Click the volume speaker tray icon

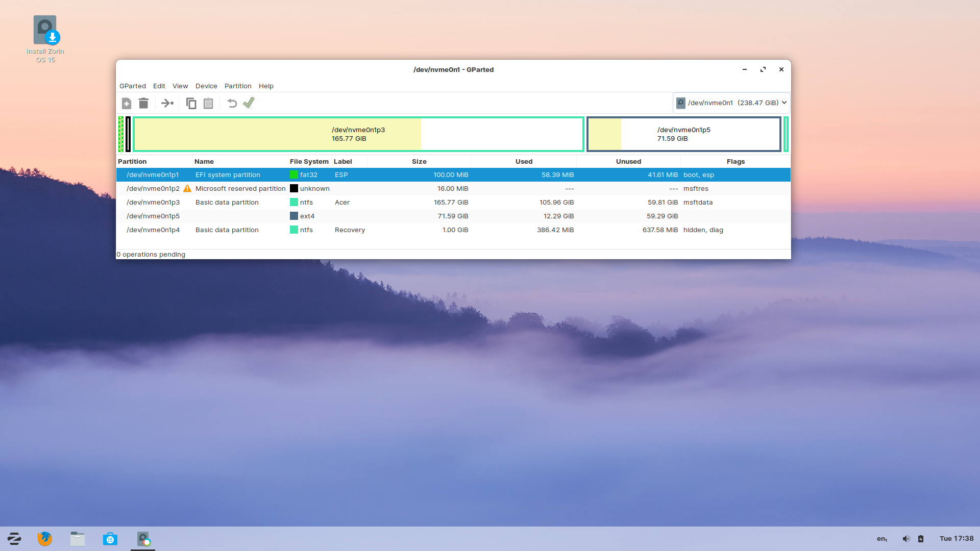click(906, 539)
